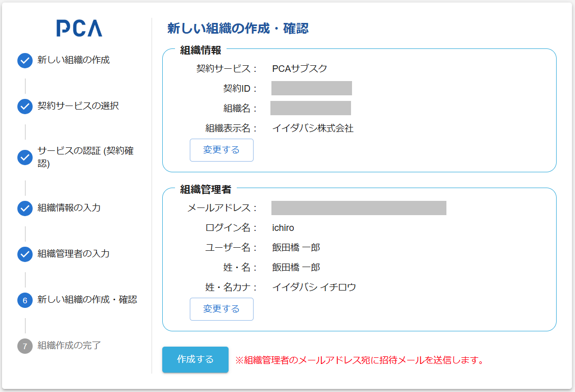575x392 pixels.
Task: Select 新しい組織の作成・確認 step label in sidebar
Action: click(87, 299)
